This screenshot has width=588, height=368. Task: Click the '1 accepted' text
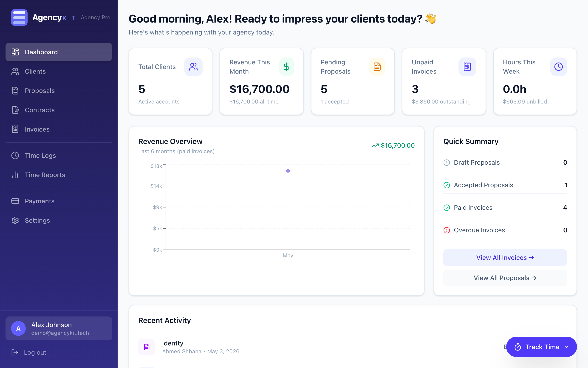coord(335,101)
